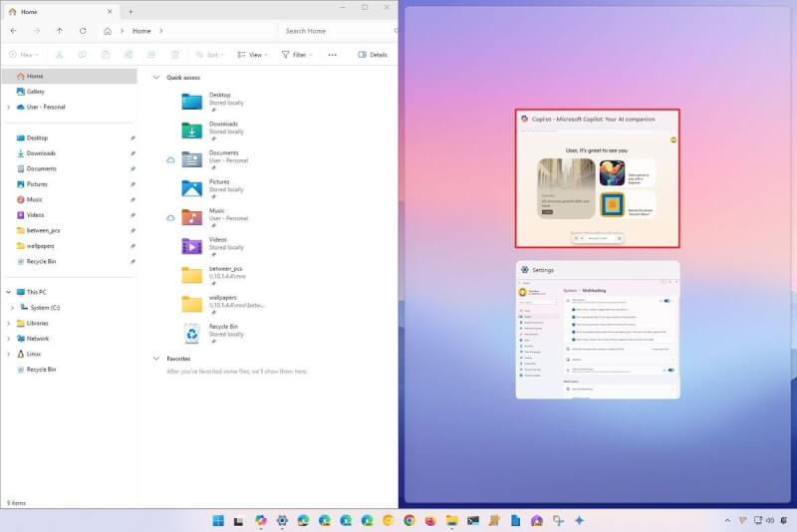
Task: Launch Firefox from the taskbar
Action: tap(430, 520)
